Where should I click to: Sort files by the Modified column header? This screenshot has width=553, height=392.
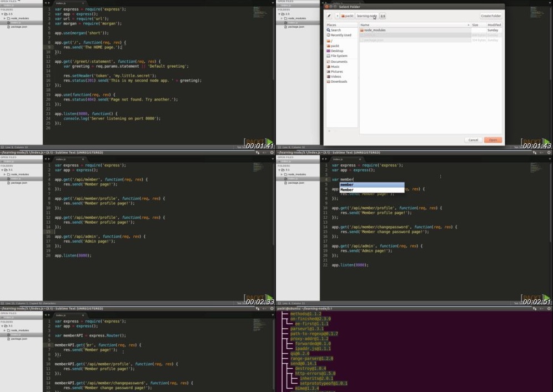[x=494, y=25]
